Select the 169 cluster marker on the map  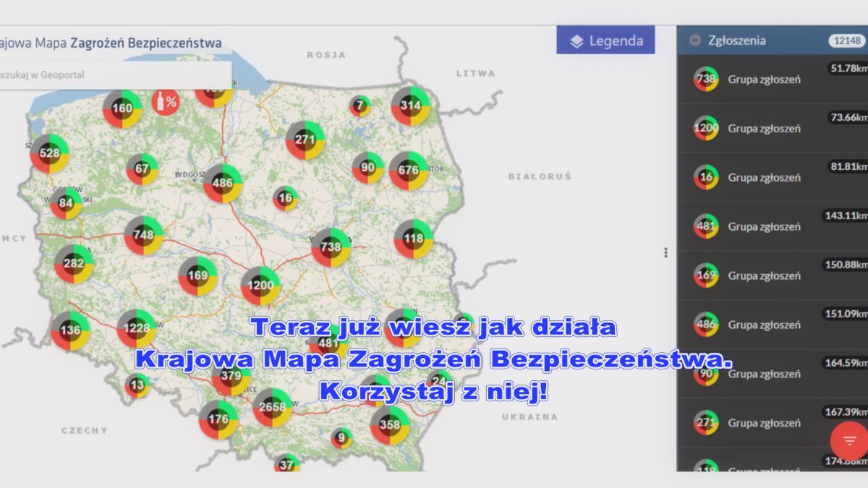[197, 275]
